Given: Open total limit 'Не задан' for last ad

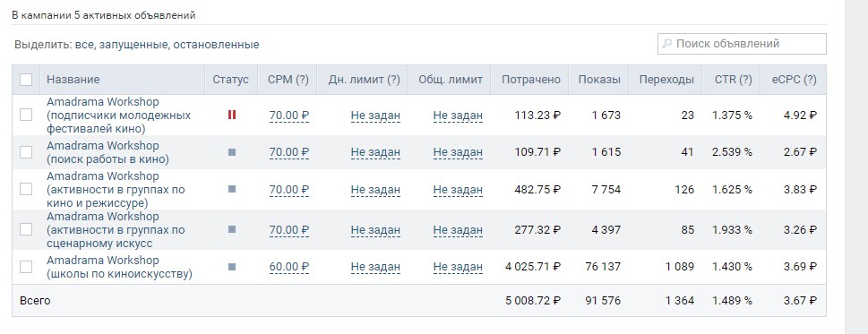Looking at the screenshot, I should tap(458, 267).
